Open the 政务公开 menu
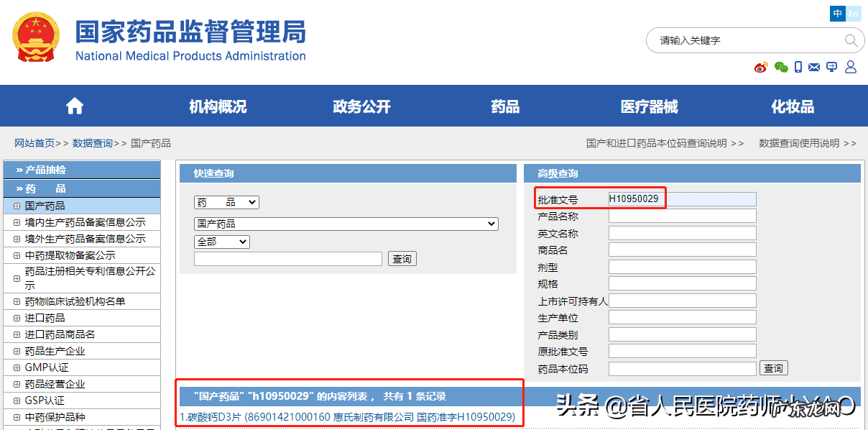Image resolution: width=868 pixels, height=430 pixels. pyautogui.click(x=361, y=105)
